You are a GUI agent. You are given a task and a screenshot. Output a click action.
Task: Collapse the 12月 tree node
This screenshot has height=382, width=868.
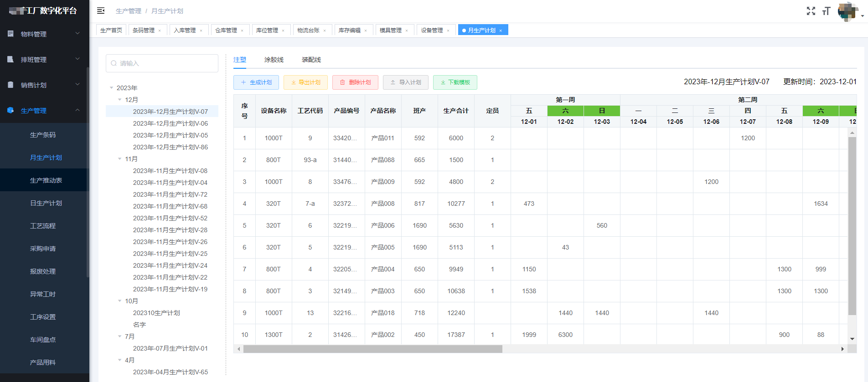point(120,100)
